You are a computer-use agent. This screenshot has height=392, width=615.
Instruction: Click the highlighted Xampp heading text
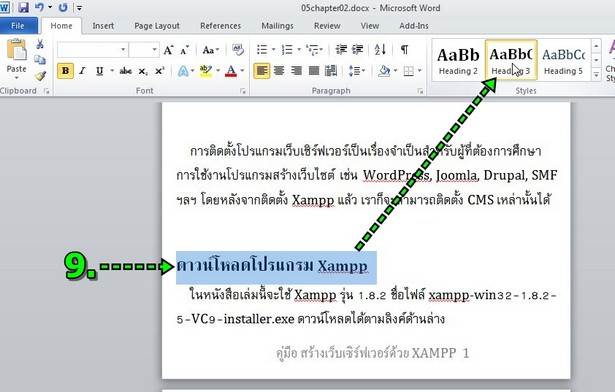(272, 266)
